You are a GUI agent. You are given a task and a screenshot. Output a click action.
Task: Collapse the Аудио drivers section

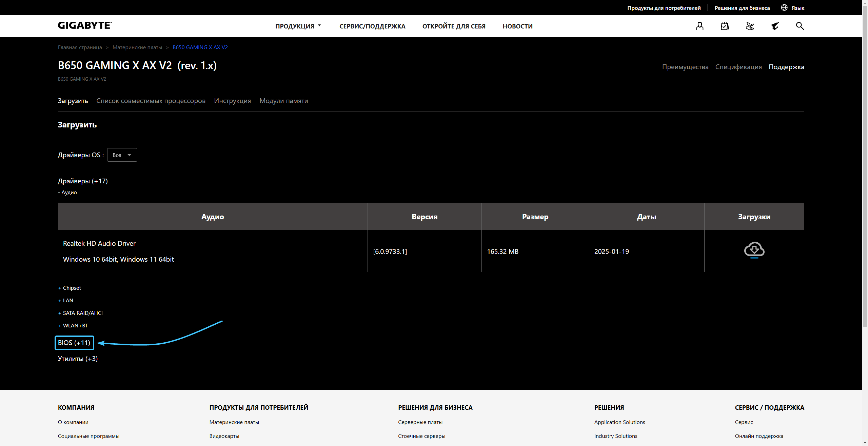(67, 192)
